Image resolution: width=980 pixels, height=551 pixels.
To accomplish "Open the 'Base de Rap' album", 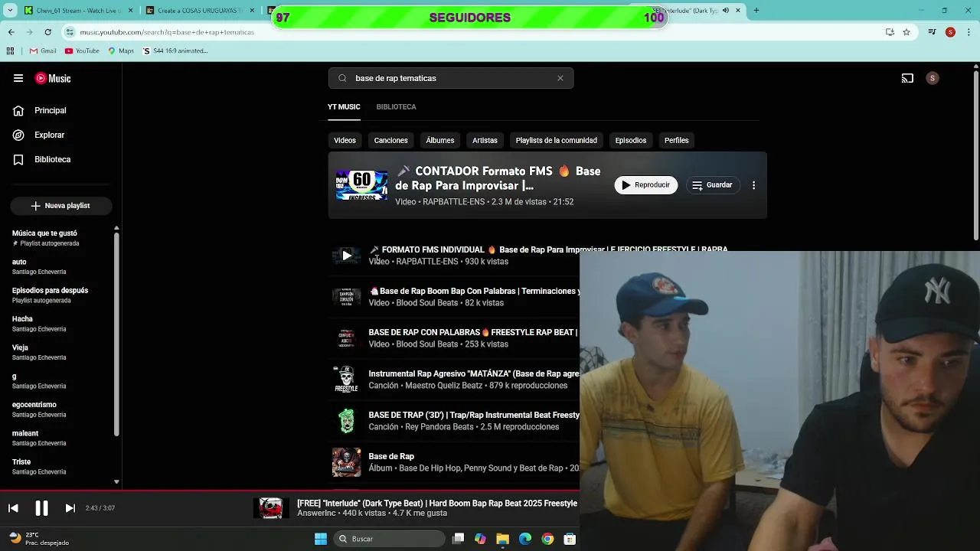I will pyautogui.click(x=391, y=456).
